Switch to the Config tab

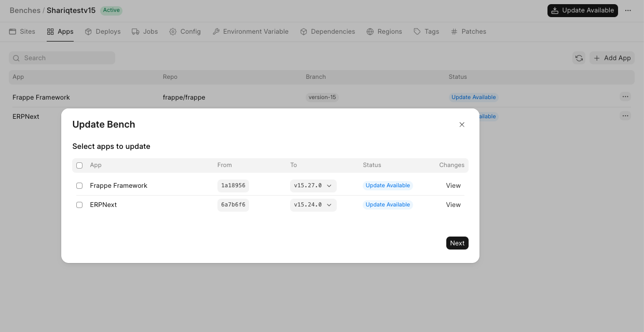pos(185,32)
